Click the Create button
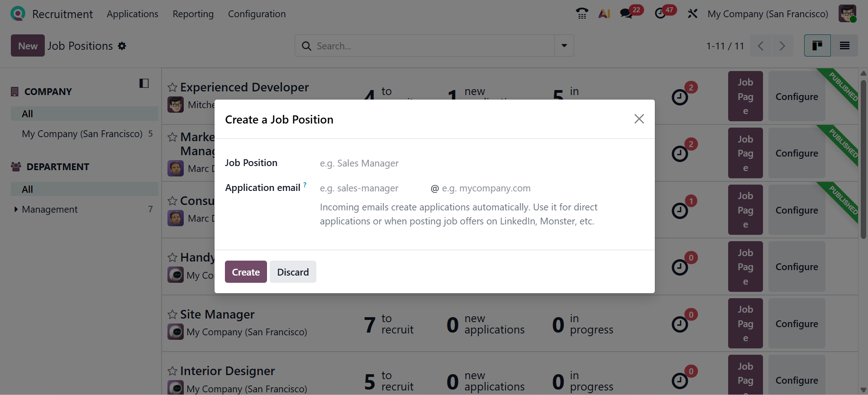 pos(246,272)
